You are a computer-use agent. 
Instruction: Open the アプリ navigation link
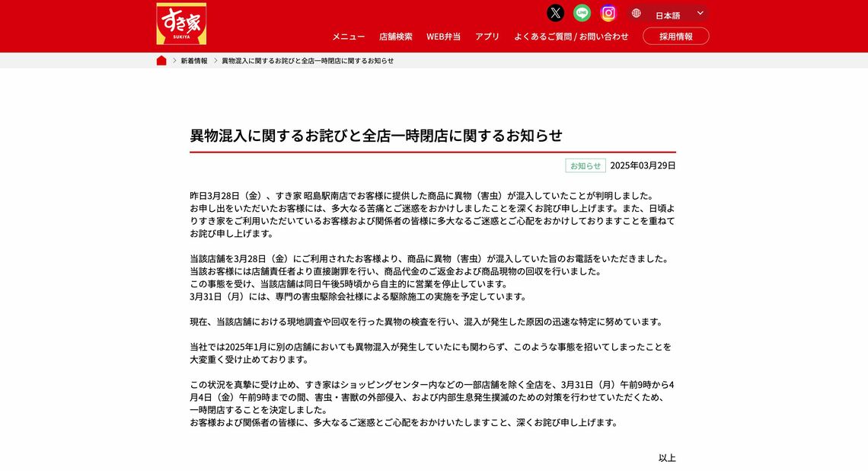click(x=487, y=36)
